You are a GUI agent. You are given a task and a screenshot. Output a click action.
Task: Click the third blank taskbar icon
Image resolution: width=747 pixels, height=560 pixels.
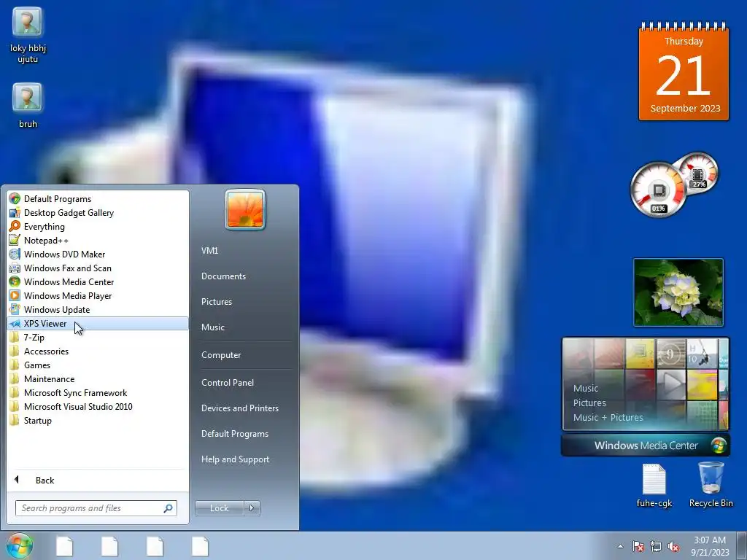[x=155, y=546]
